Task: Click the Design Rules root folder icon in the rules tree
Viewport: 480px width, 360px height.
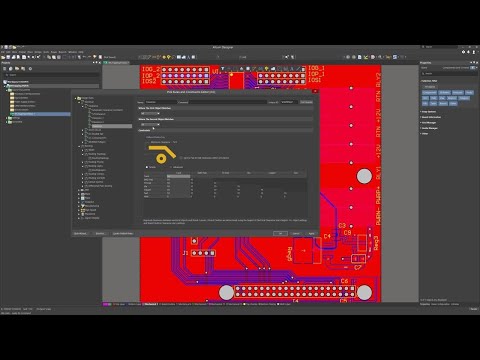Action: click(x=79, y=98)
